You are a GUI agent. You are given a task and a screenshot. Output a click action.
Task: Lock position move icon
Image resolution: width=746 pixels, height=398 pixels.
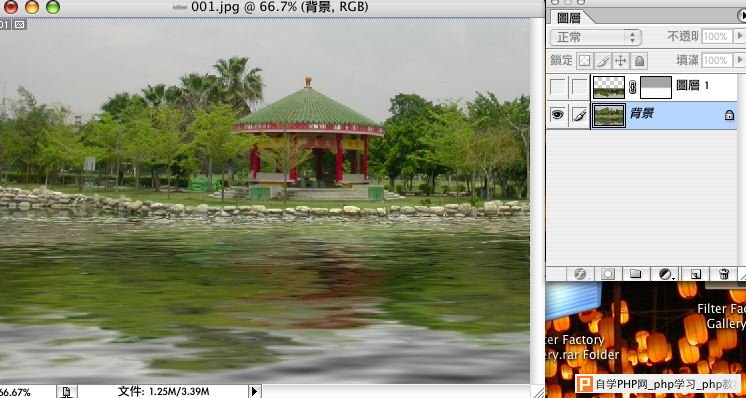tap(620, 61)
